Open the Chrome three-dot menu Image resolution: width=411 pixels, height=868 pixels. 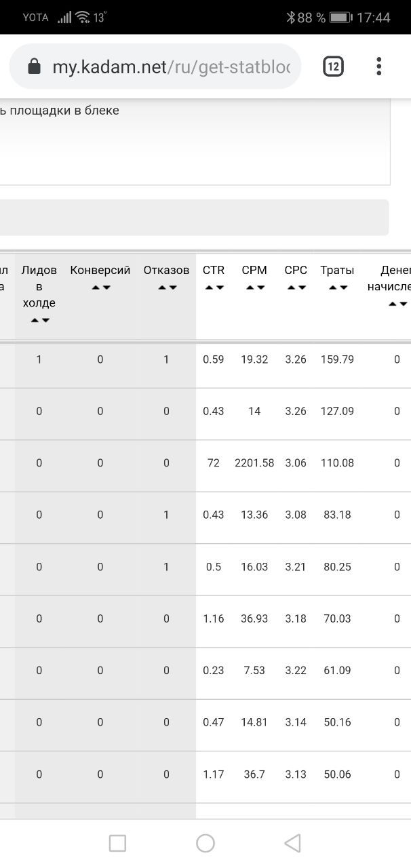point(378,66)
